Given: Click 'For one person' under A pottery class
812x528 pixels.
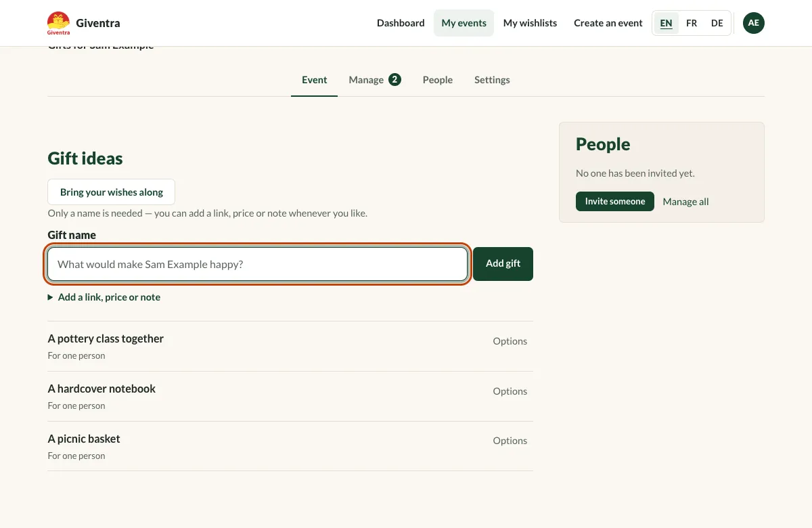Looking at the screenshot, I should pos(76,356).
